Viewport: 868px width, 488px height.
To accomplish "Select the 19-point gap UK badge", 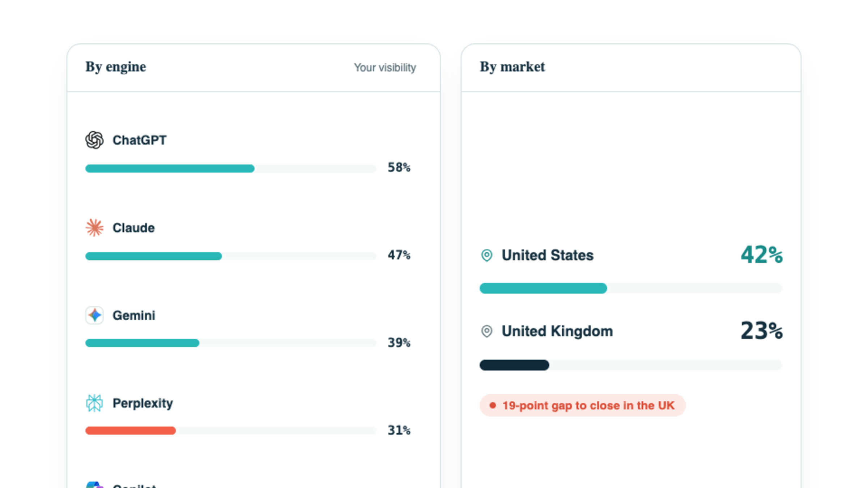I will click(x=582, y=405).
